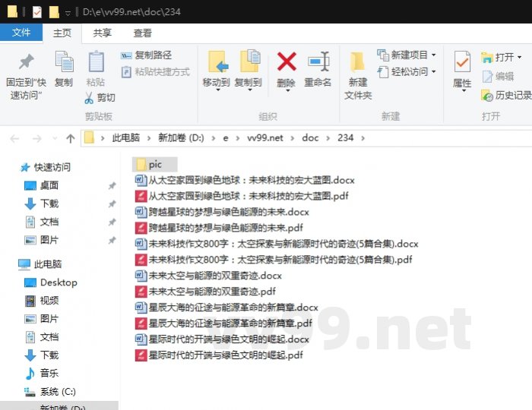Select 未来科技作文800字 pdf file

click(x=274, y=260)
